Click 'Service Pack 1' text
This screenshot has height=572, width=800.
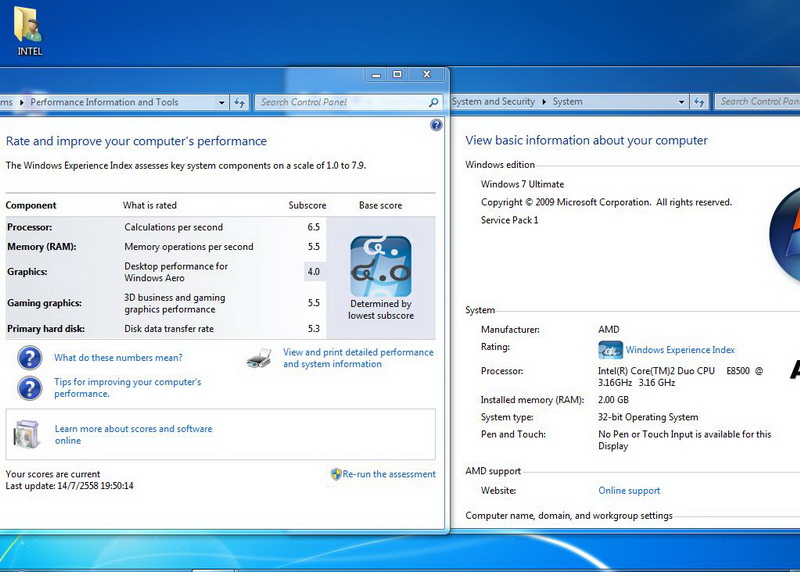[x=509, y=220]
